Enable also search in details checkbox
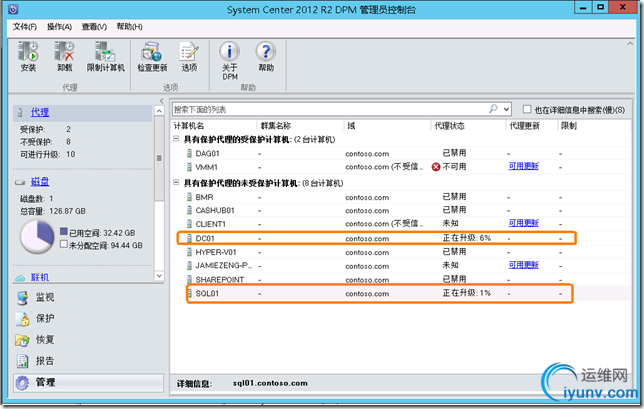The width and height of the screenshot is (644, 409). [x=527, y=109]
